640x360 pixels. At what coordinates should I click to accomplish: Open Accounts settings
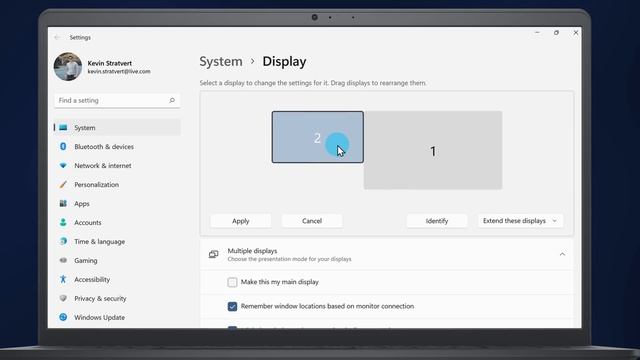[117, 222]
